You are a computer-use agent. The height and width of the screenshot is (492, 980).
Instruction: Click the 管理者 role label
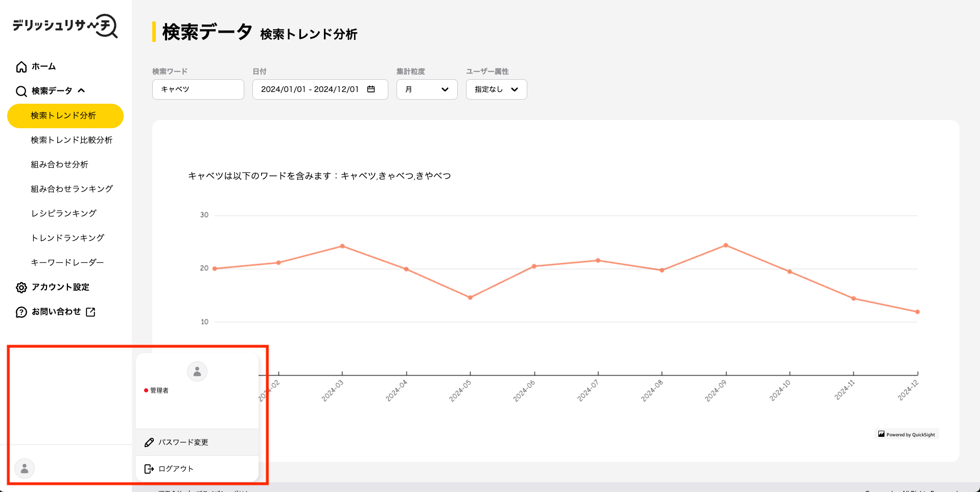click(159, 390)
